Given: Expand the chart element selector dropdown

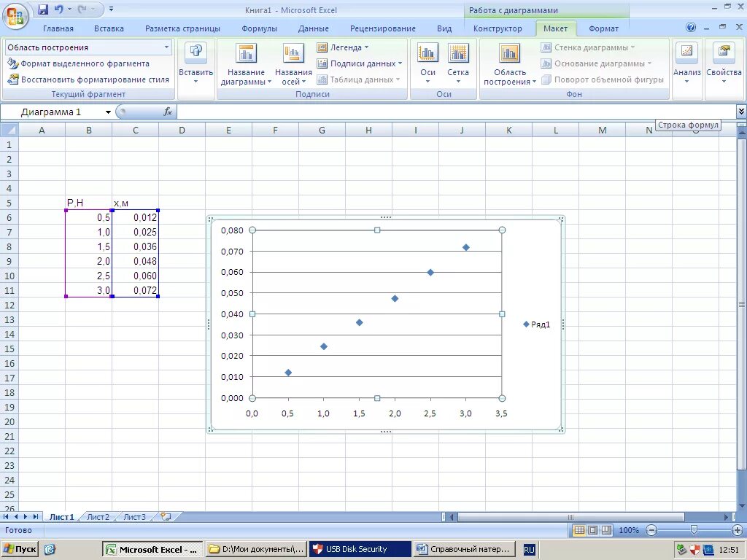Looking at the screenshot, I should [x=166, y=47].
